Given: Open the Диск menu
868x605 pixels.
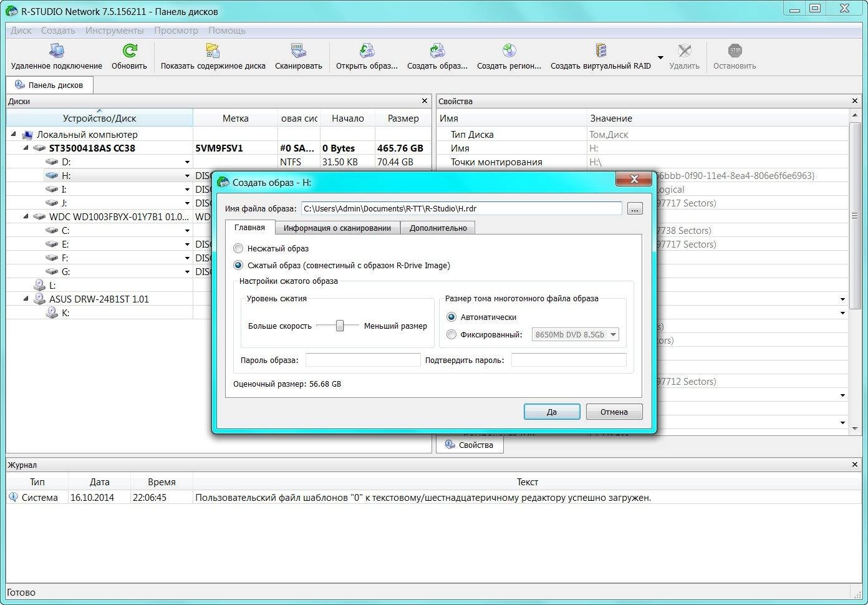Looking at the screenshot, I should 21,30.
